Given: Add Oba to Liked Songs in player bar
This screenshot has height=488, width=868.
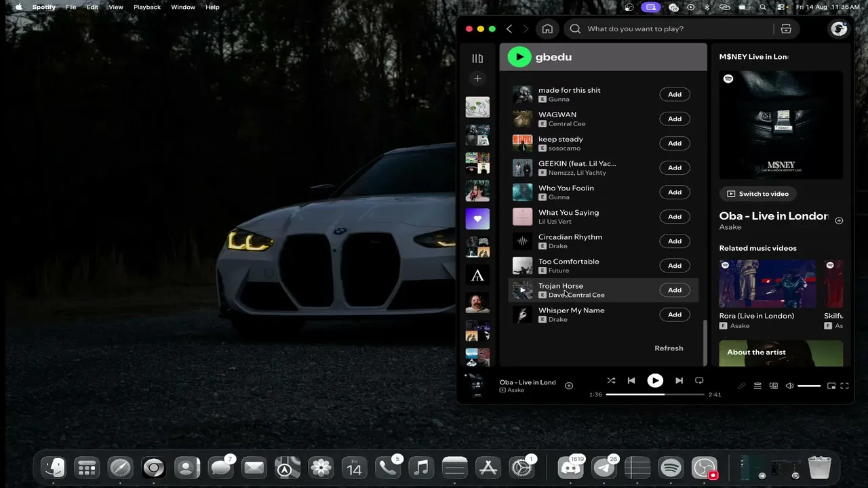Looking at the screenshot, I should coord(569,386).
